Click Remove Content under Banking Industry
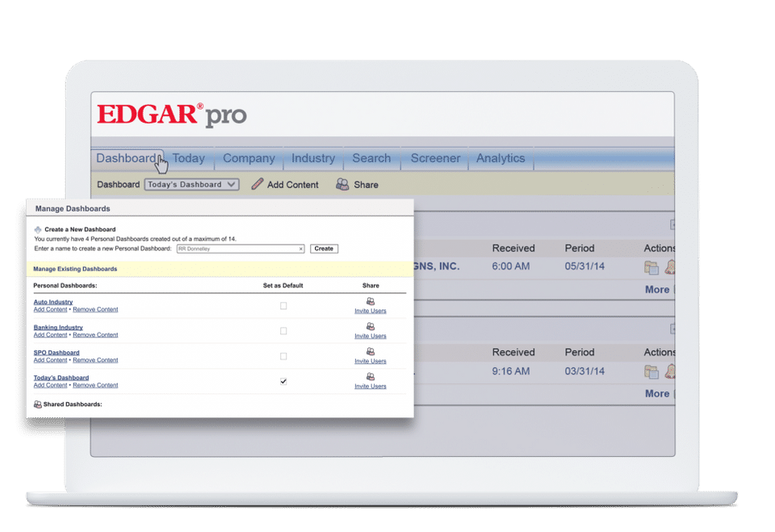The height and width of the screenshot is (532, 775). (x=95, y=335)
